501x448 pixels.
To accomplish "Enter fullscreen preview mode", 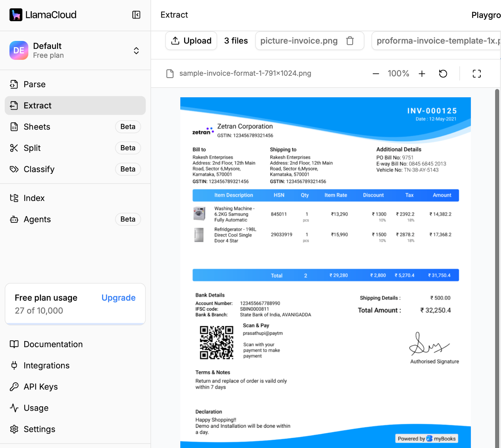I will coord(477,74).
